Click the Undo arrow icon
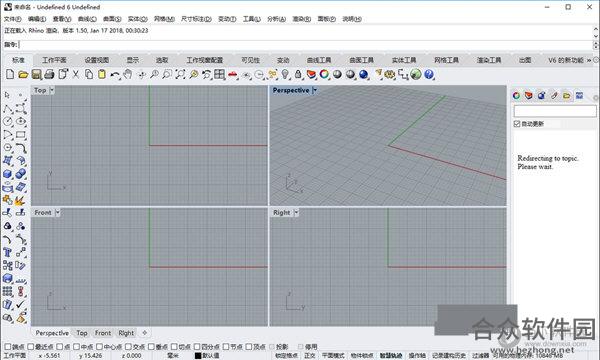 click(114, 74)
